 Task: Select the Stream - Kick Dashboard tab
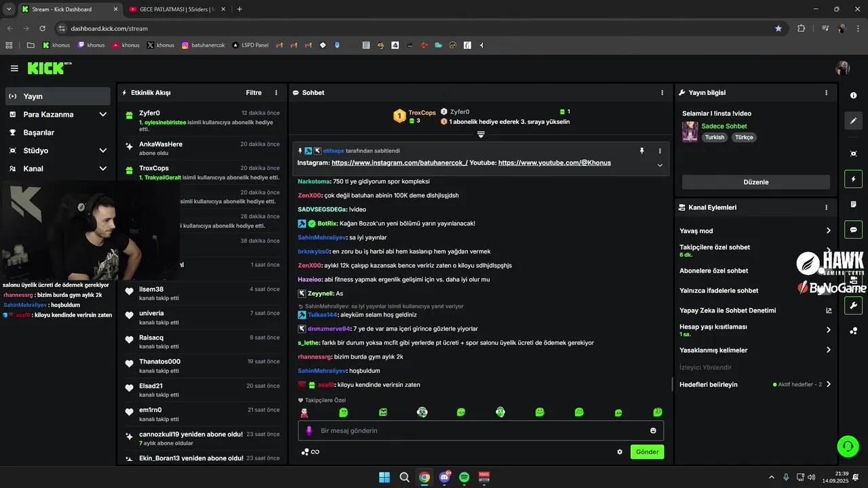click(68, 9)
